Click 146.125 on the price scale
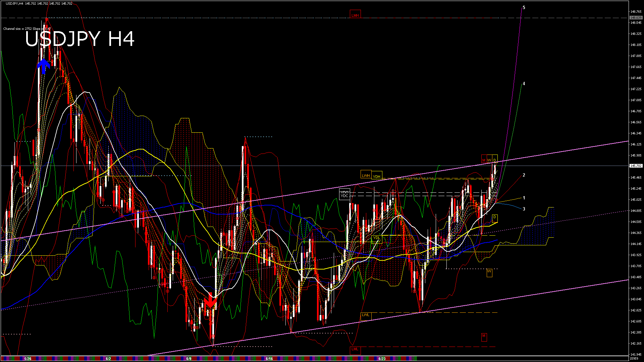This screenshot has width=644, height=362. click(x=636, y=144)
